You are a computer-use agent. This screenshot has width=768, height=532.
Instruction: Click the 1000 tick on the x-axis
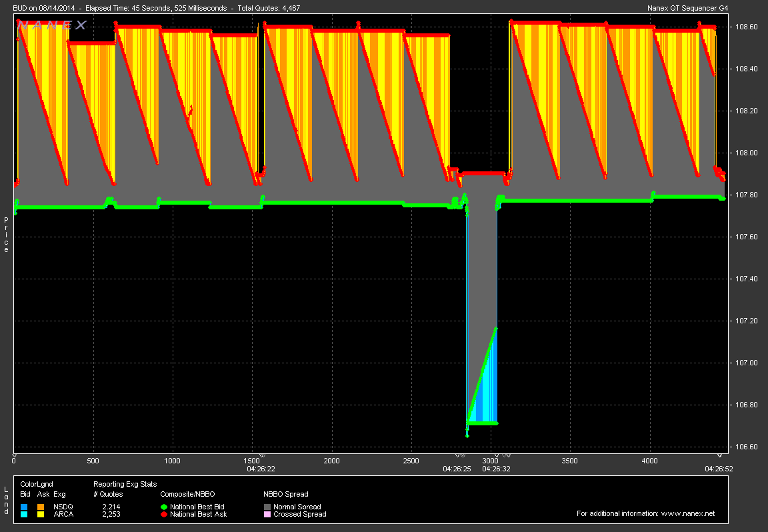click(x=173, y=461)
